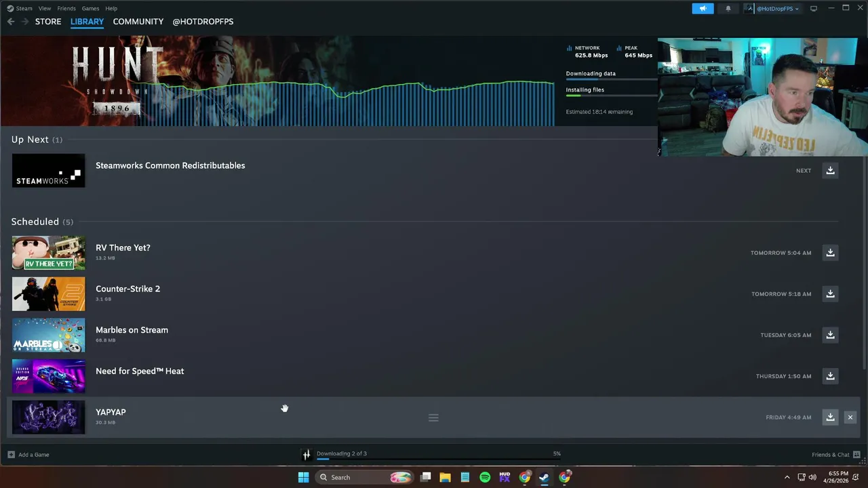Go back with the left arrow
Image resolution: width=868 pixels, height=488 pixels.
click(x=11, y=22)
